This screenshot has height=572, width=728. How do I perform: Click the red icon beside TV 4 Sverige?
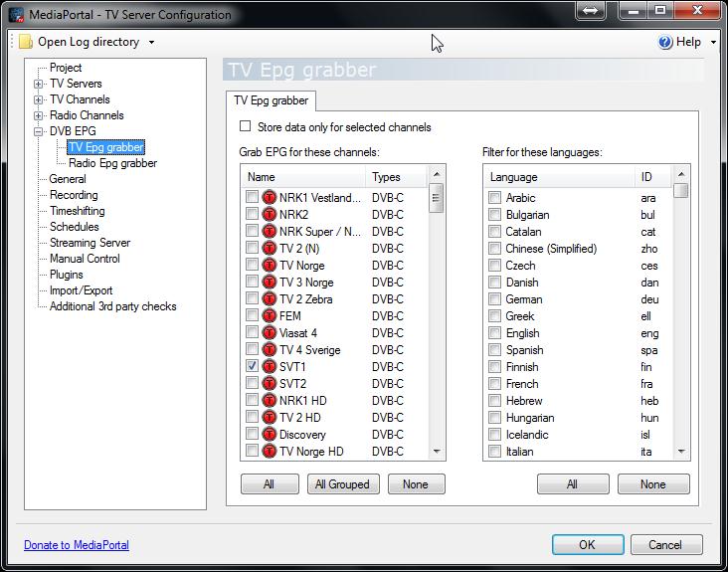click(x=270, y=349)
